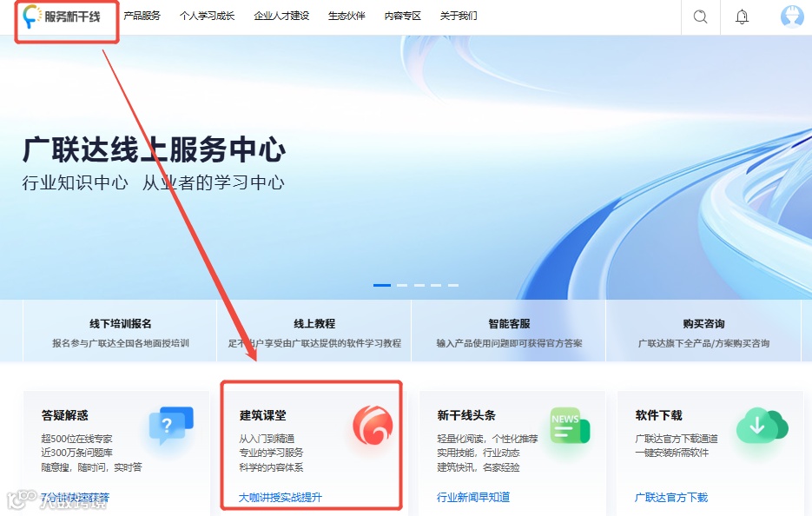Viewport: 812px width, 516px height.
Task: Open 购买咨询 section
Action: point(703,330)
